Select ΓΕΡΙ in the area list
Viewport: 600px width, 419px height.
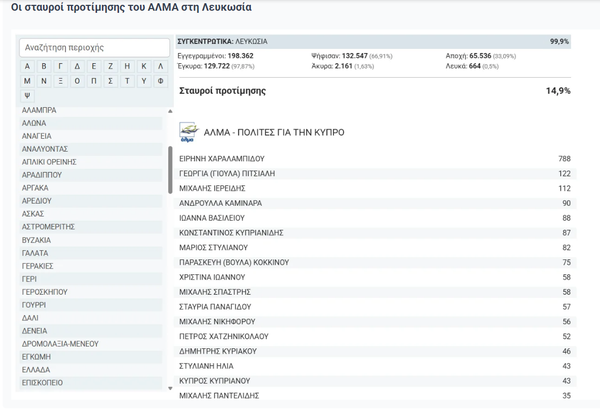(91, 279)
